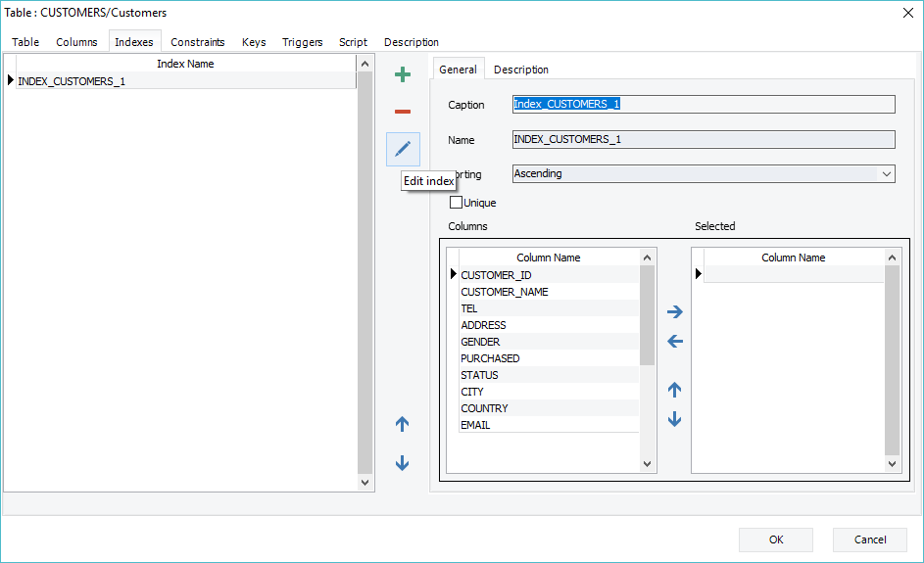Move index down with the bottom-left down arrow
Screen dimensions: 924x563
point(402,463)
